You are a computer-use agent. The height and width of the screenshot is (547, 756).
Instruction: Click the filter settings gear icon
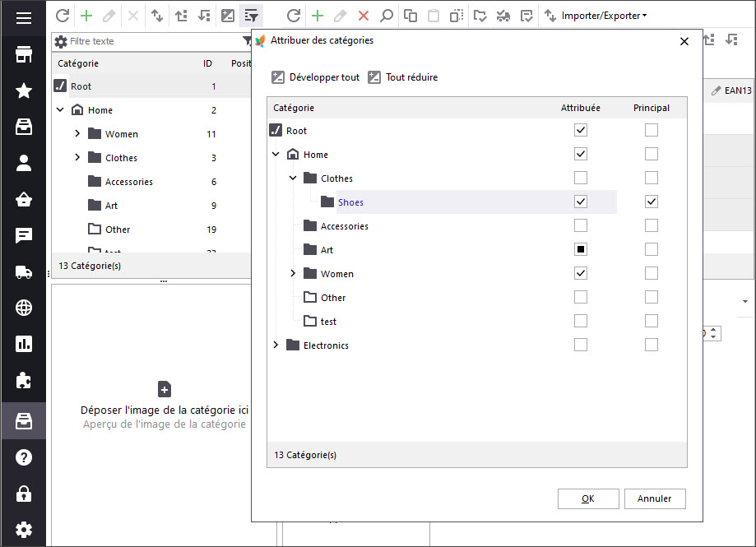pyautogui.click(x=61, y=41)
